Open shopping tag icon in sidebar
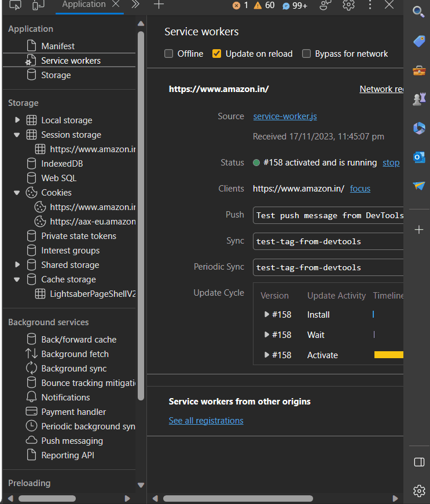 419,41
